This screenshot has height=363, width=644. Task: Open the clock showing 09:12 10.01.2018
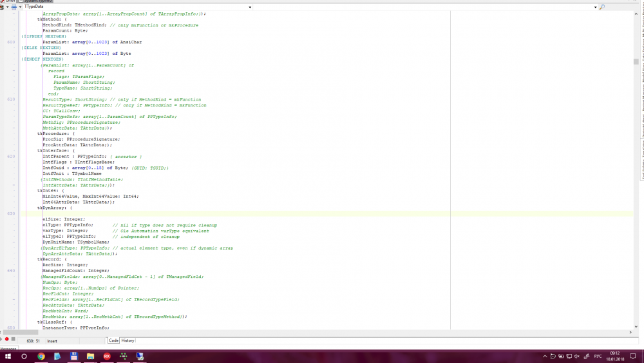pos(615,356)
